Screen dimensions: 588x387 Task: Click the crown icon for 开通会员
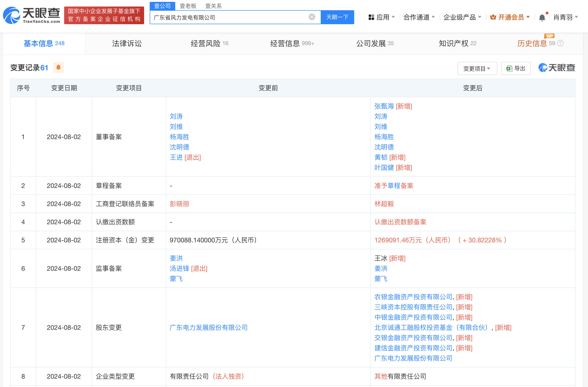493,17
